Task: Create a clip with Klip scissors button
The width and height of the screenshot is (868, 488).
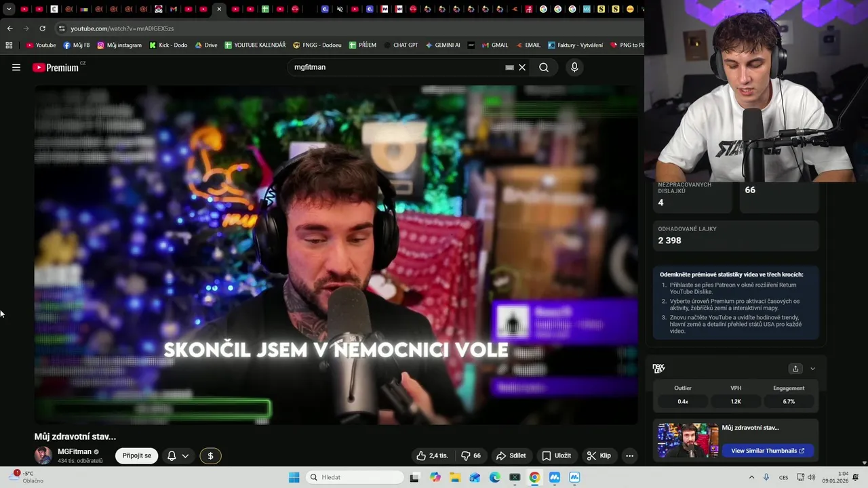Action: pyautogui.click(x=599, y=455)
